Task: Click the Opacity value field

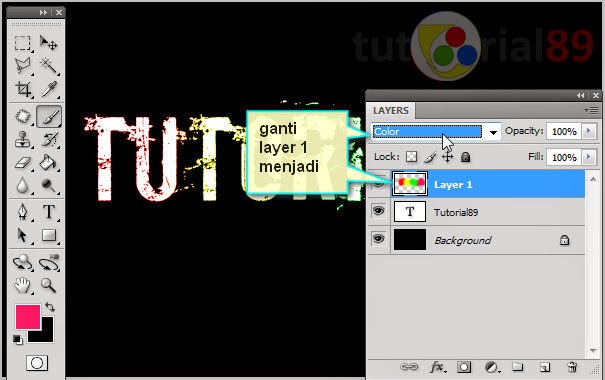Action: [x=564, y=132]
